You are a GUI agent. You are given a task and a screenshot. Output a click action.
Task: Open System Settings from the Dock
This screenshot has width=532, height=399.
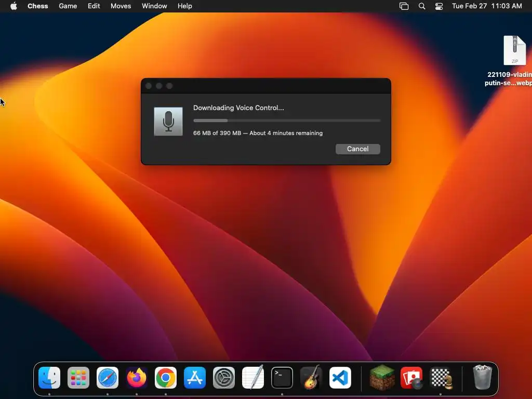pos(224,378)
